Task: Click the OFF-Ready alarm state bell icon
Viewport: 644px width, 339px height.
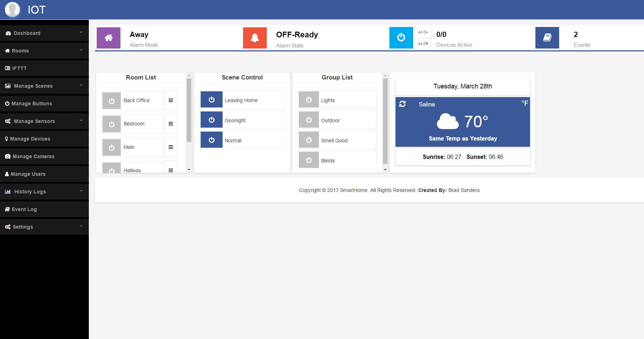Action: tap(255, 38)
